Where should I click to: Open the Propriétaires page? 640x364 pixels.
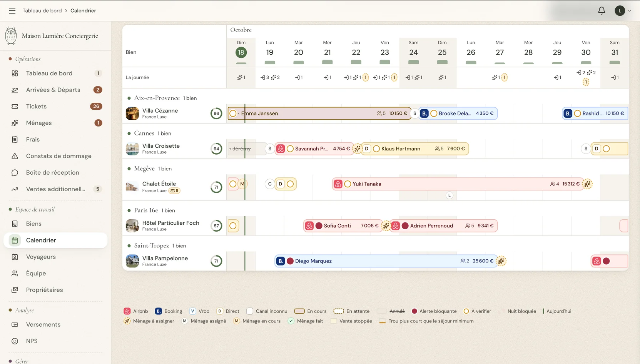pyautogui.click(x=56, y=290)
